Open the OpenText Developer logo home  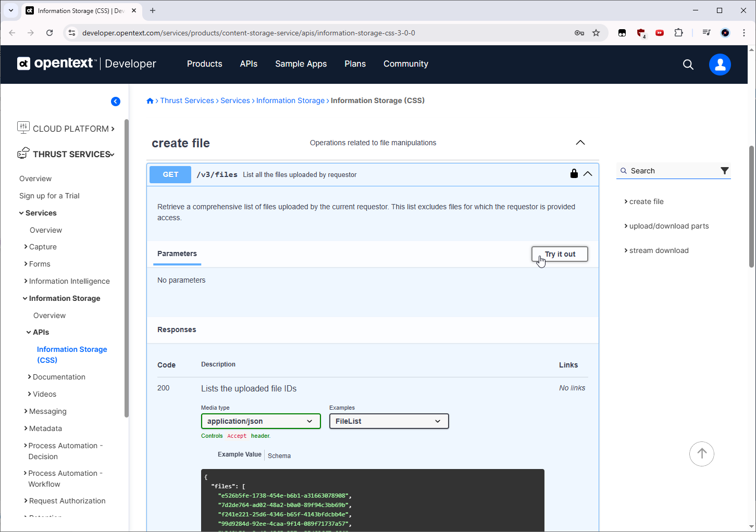pos(86,64)
